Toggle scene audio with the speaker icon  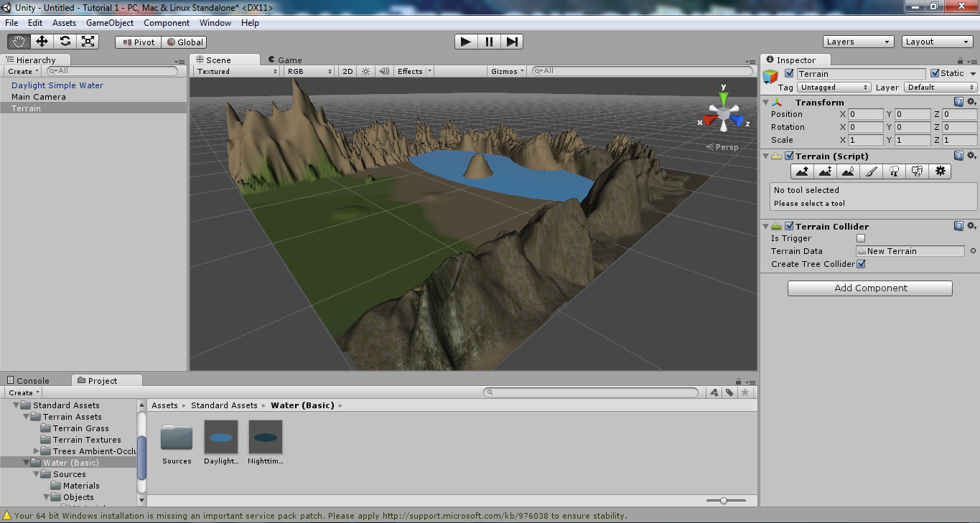coord(383,70)
